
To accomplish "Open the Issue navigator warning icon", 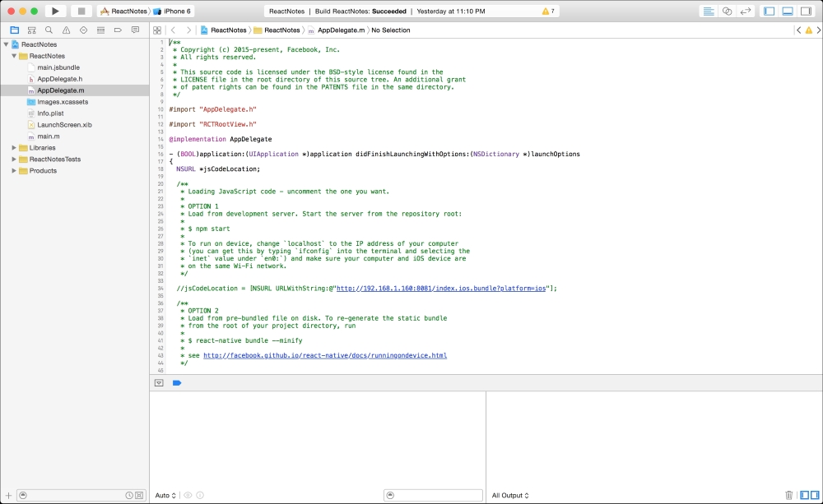I will (66, 30).
